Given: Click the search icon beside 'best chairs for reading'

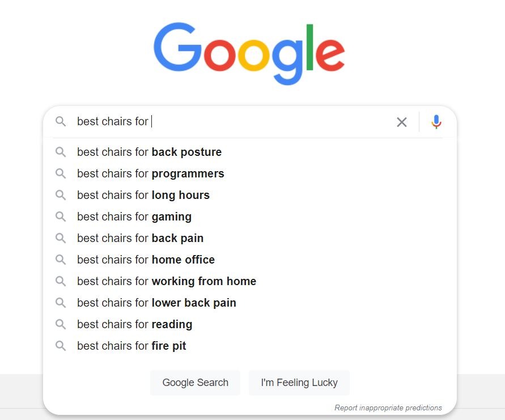Looking at the screenshot, I should 61,324.
